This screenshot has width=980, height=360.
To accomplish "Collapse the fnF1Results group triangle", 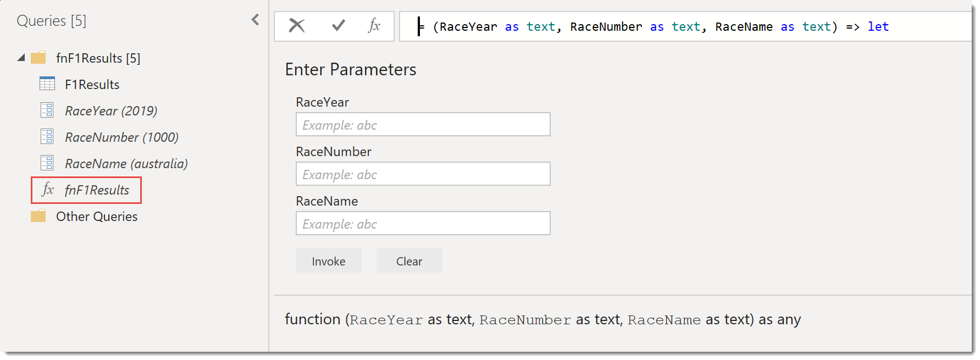I will coord(21,58).
